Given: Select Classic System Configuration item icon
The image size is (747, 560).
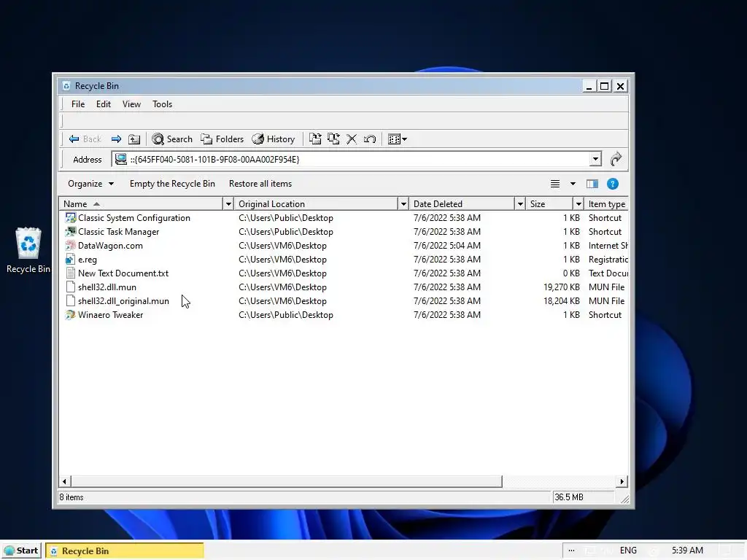Looking at the screenshot, I should 71,217.
